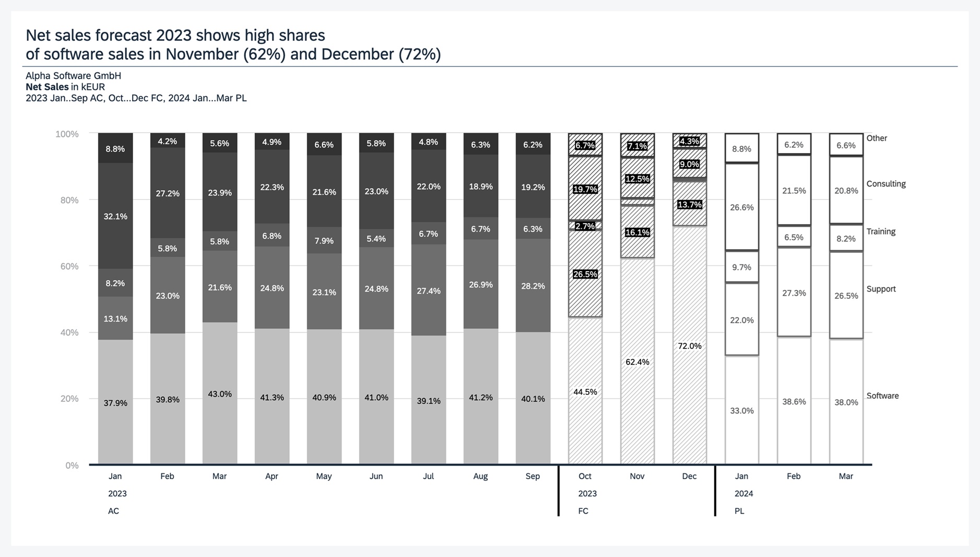Click the Other legend label
The width and height of the screenshot is (980, 557).
coord(877,138)
